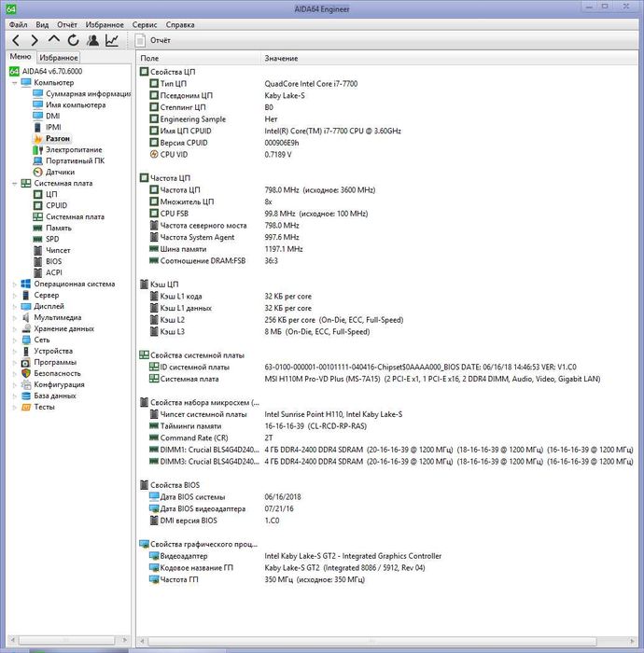
Task: Click the Мультимедиа speaker icon
Action: pyautogui.click(x=26, y=318)
